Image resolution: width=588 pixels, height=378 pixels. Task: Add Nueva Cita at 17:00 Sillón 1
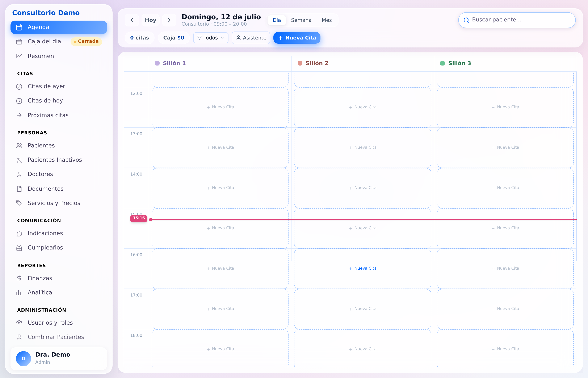[x=220, y=309]
